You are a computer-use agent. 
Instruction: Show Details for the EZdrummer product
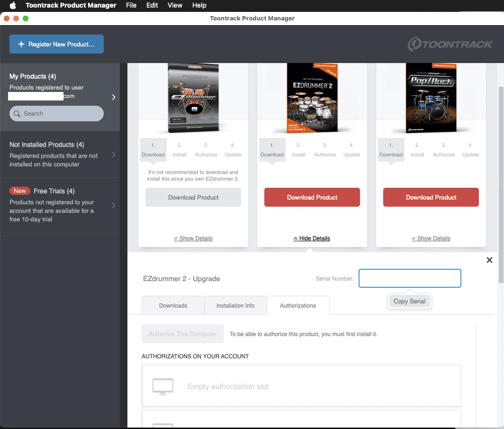(193, 238)
